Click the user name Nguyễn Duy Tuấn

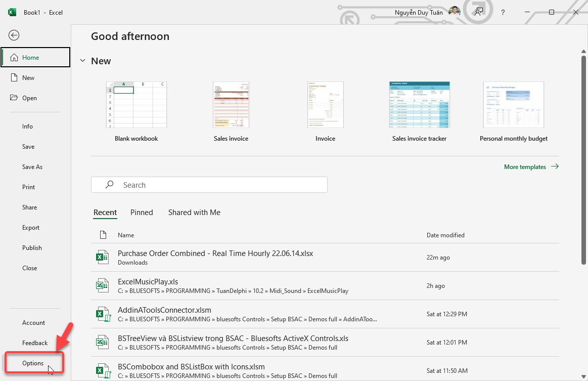419,12
